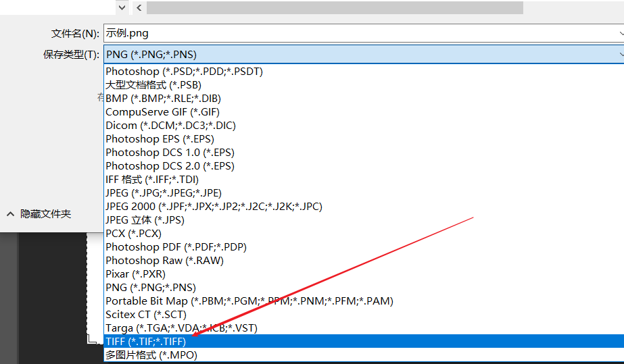Pick Photoshop DCS 2.0 (*.EPS)
The height and width of the screenshot is (364, 624).
tap(364, 166)
